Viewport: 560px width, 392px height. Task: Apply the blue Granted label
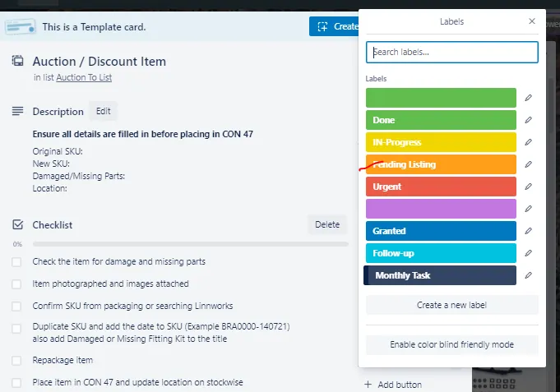click(441, 231)
